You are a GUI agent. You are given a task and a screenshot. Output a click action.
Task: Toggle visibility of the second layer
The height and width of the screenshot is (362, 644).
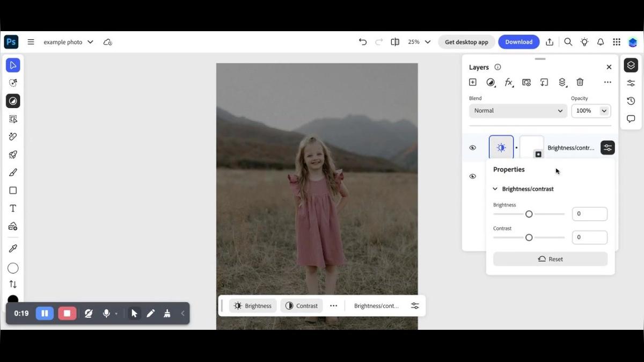tap(473, 176)
